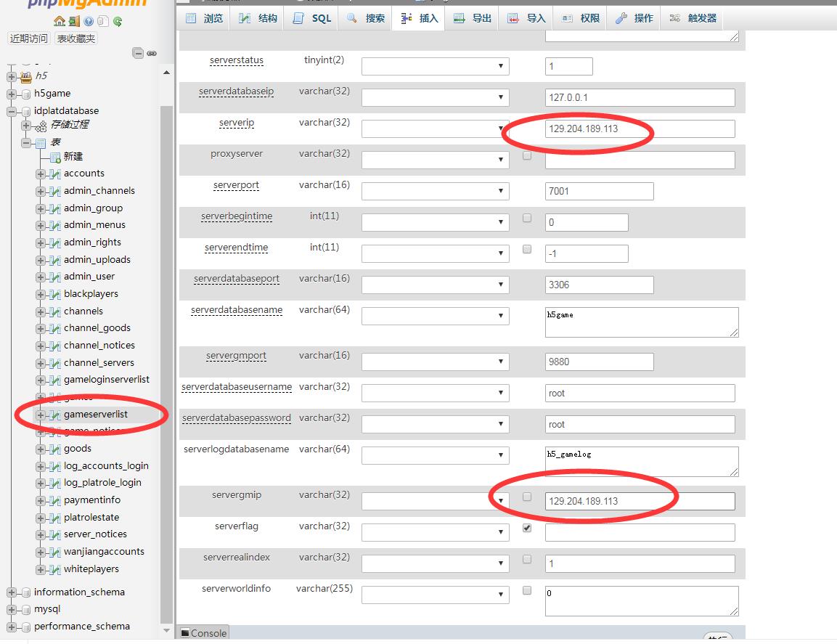
Task: Click the serverip value field
Action: (640, 129)
